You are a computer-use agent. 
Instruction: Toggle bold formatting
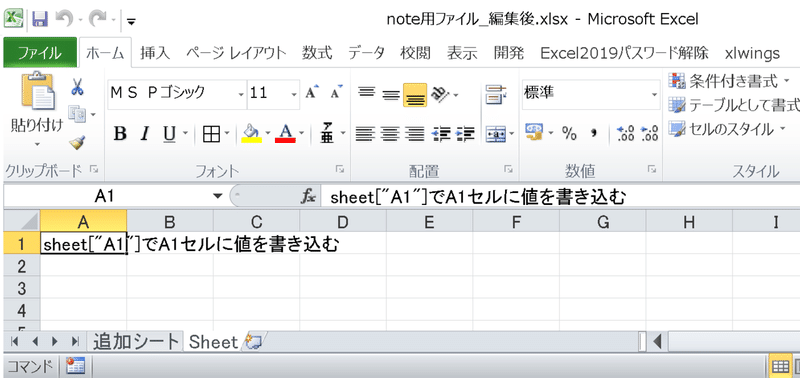click(120, 134)
